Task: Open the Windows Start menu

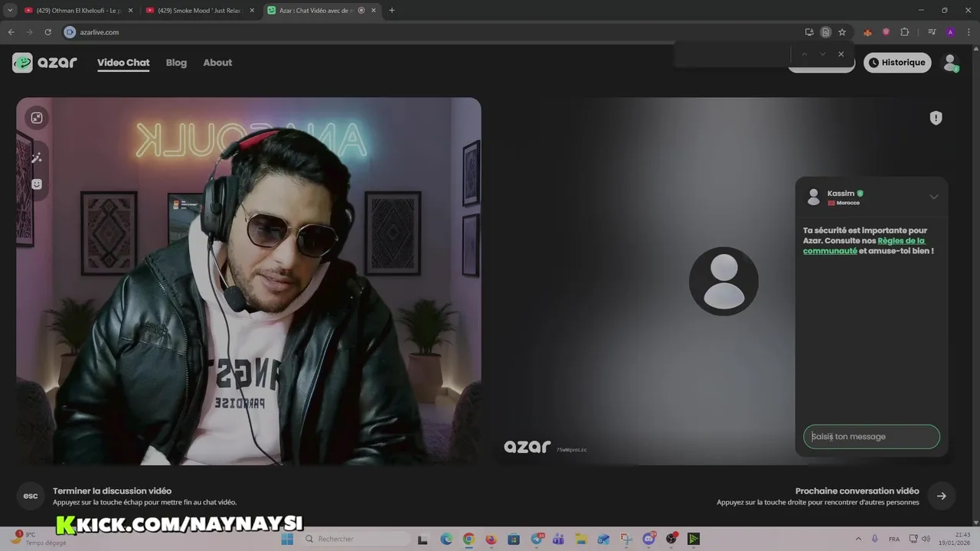Action: coord(287,539)
